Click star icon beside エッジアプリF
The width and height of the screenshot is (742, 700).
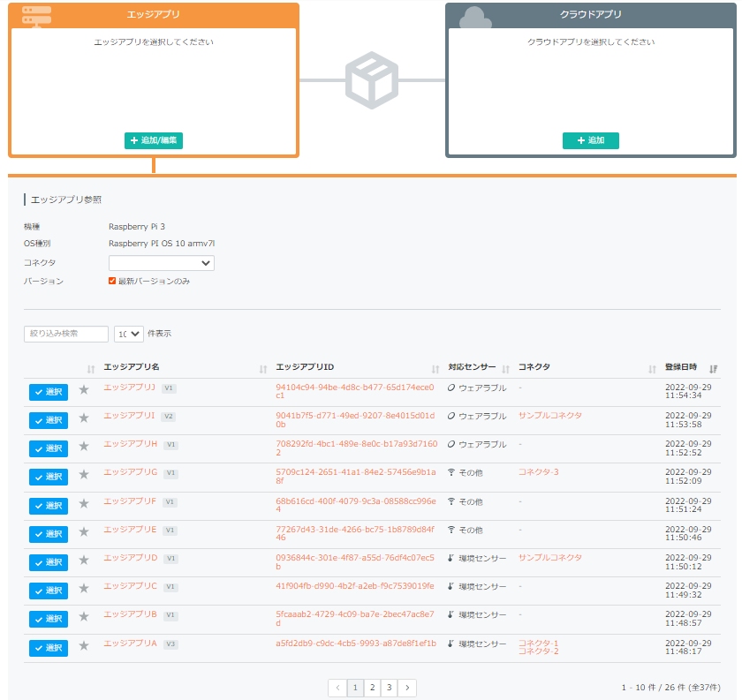click(x=84, y=504)
